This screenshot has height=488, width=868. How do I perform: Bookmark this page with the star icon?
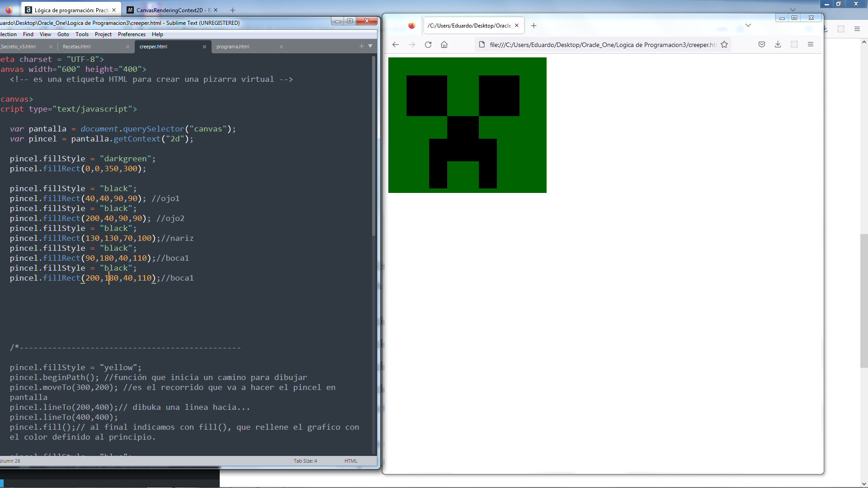coord(724,44)
